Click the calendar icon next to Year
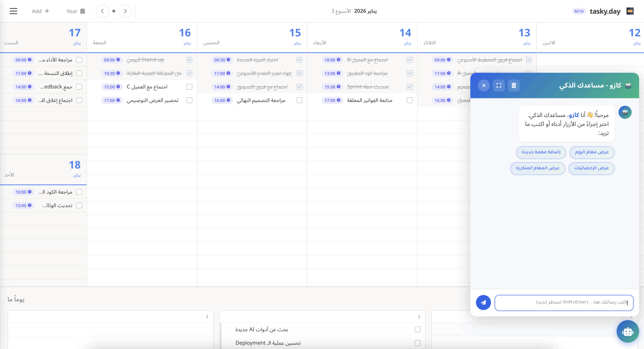Image resolution: width=644 pixels, height=349 pixels. coord(83,11)
